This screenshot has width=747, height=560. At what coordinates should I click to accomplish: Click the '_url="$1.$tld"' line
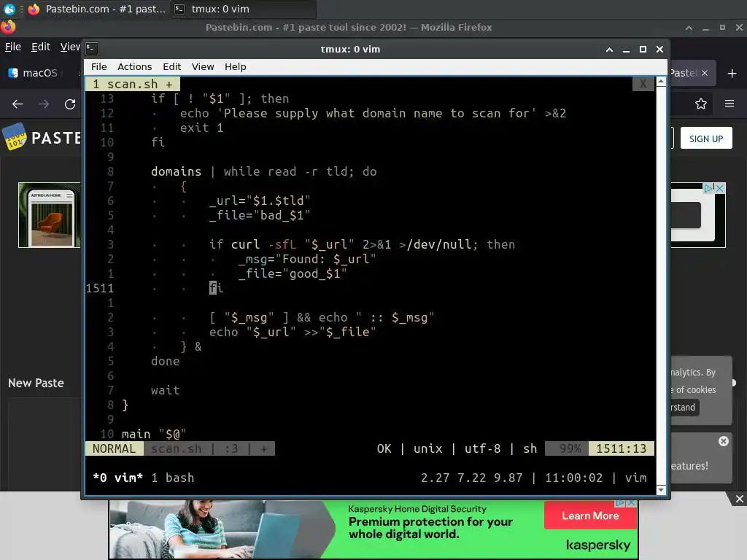point(260,201)
